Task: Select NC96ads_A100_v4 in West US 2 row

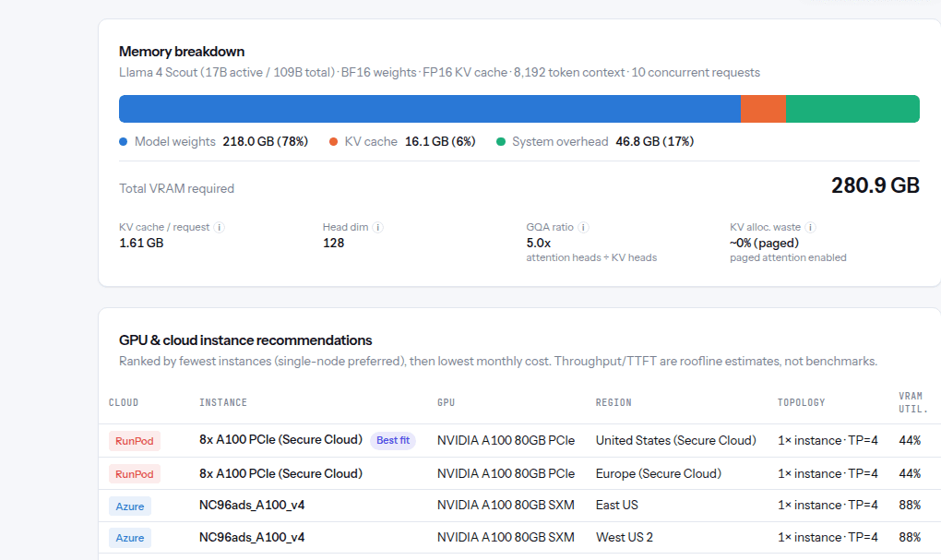Action: pos(252,537)
